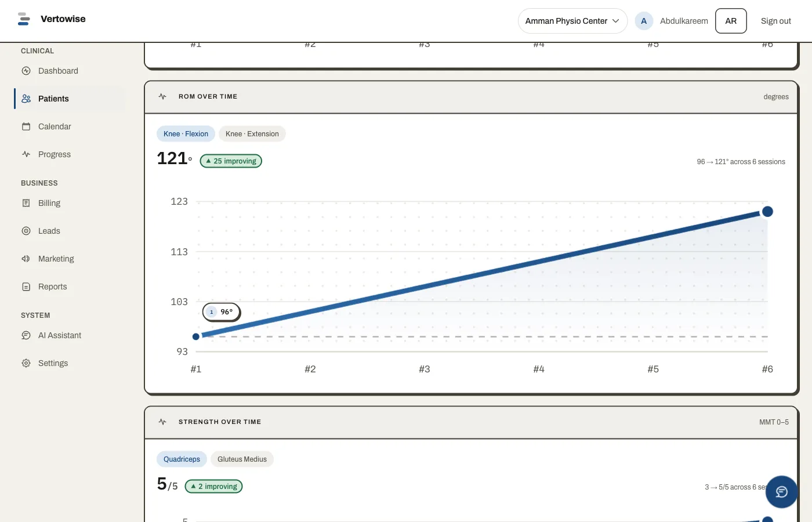812x522 pixels.
Task: Click the Billing receipt icon
Action: tap(26, 203)
